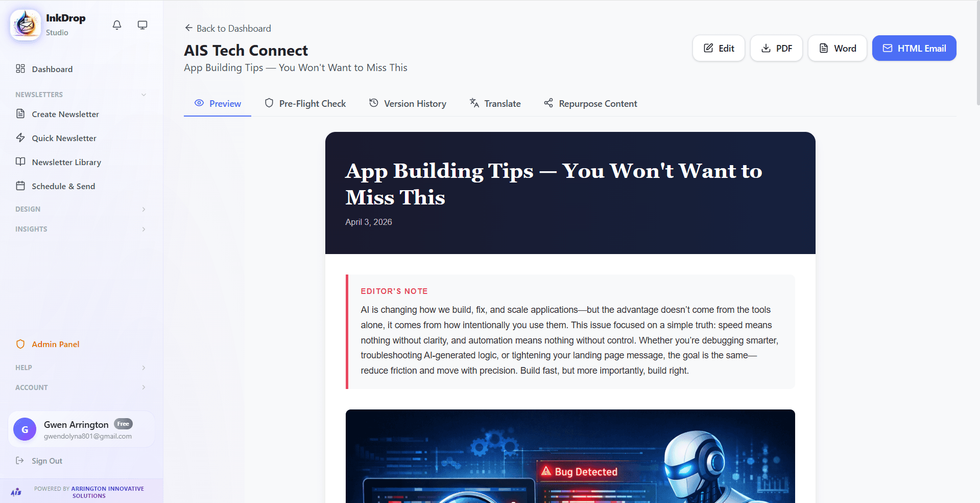The image size is (980, 503).
Task: Click Back to Dashboard link
Action: 228,28
